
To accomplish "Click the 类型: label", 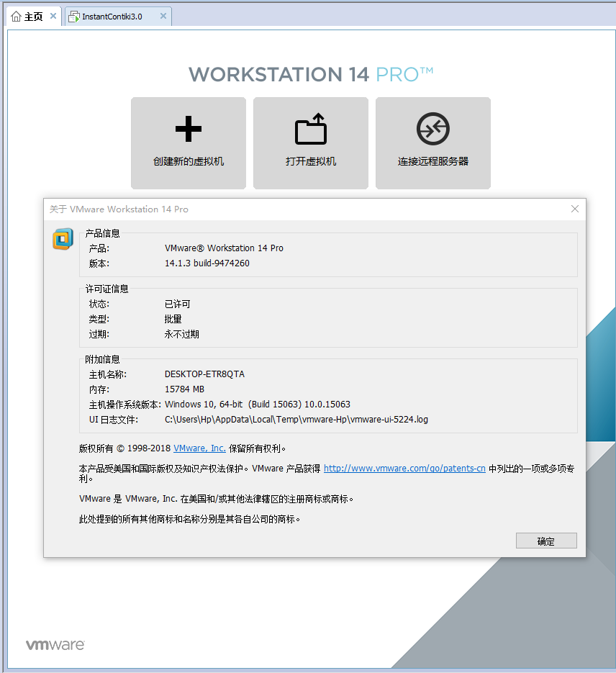I will tap(99, 320).
